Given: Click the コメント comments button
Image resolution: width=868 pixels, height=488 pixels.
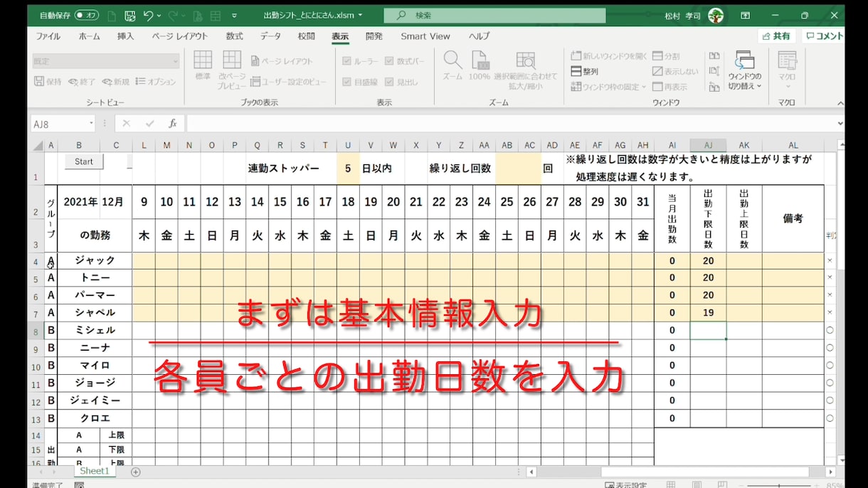Looking at the screenshot, I should coord(824,36).
